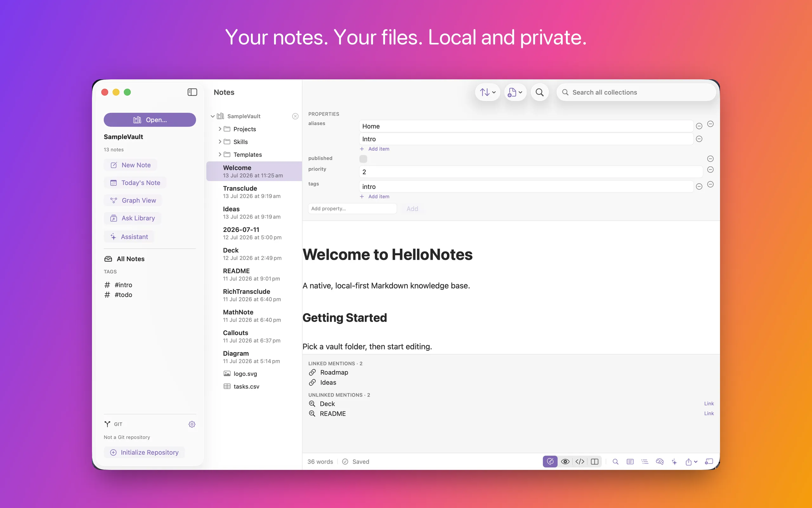Open the logo.svg image file
The height and width of the screenshot is (508, 812).
click(x=254, y=374)
